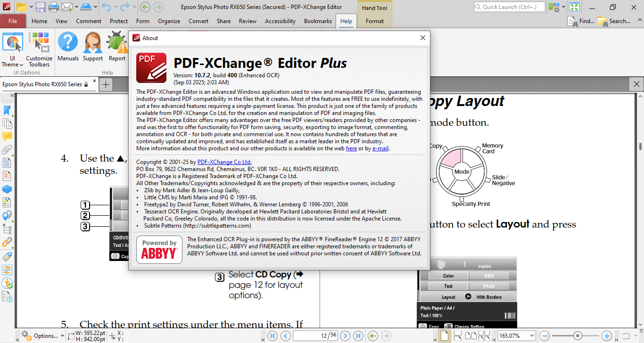Expand the Open folder dropdown arrow

[x=31, y=7]
